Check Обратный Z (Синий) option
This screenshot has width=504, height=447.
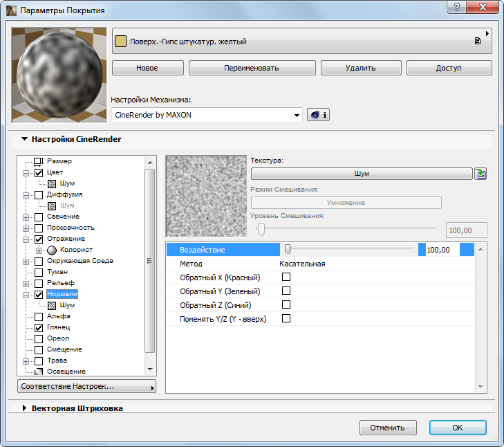(x=286, y=304)
